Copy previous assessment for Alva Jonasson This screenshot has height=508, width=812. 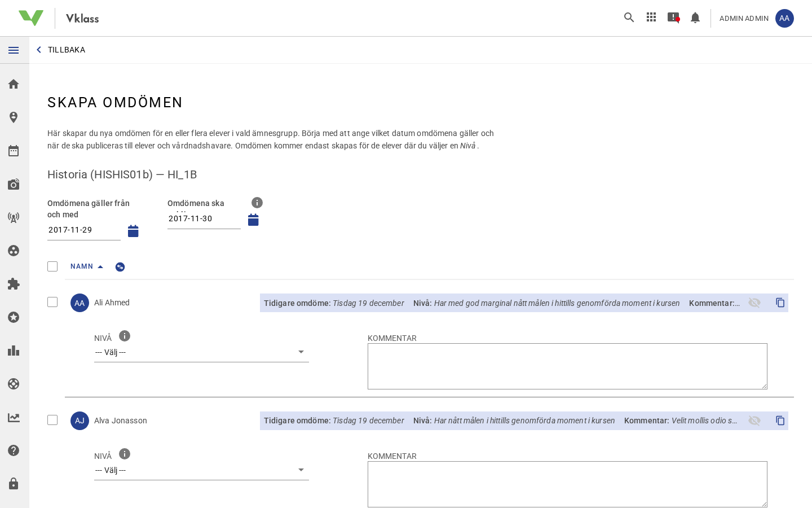[780, 421]
